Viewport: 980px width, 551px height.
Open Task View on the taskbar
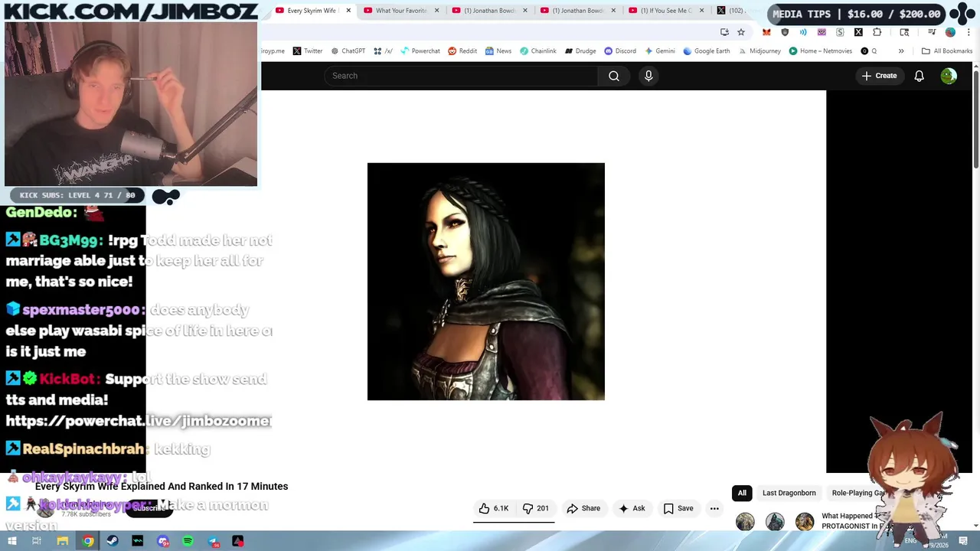[36, 541]
